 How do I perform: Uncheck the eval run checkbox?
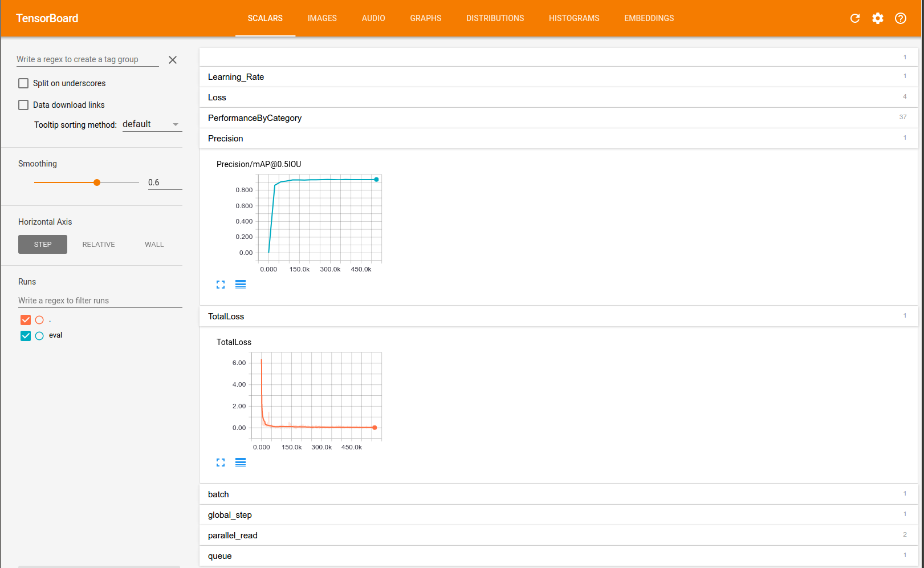(x=26, y=336)
